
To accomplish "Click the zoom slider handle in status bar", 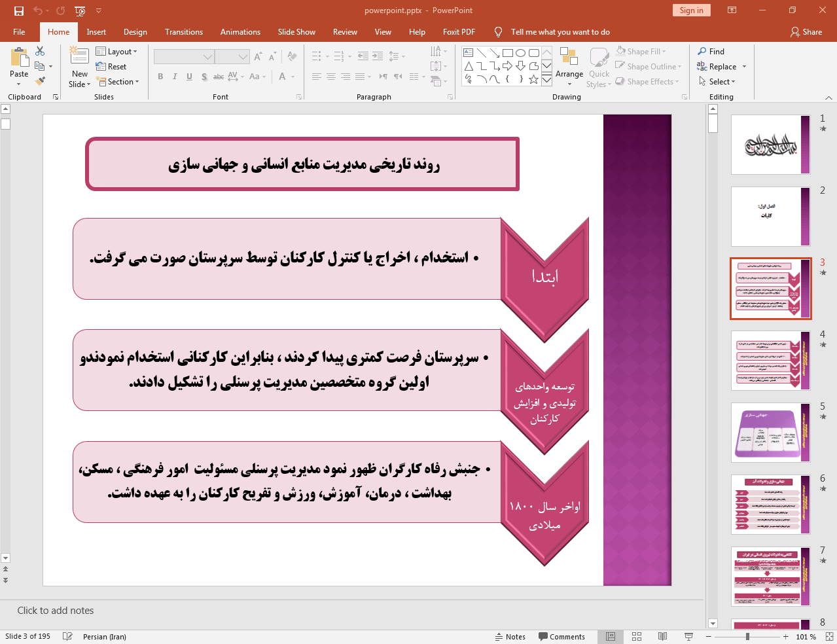I will coord(747,636).
